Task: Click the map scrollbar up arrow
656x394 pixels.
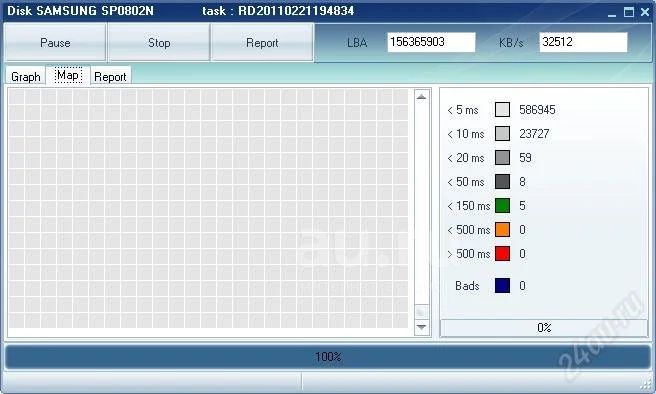Action: [x=422, y=97]
